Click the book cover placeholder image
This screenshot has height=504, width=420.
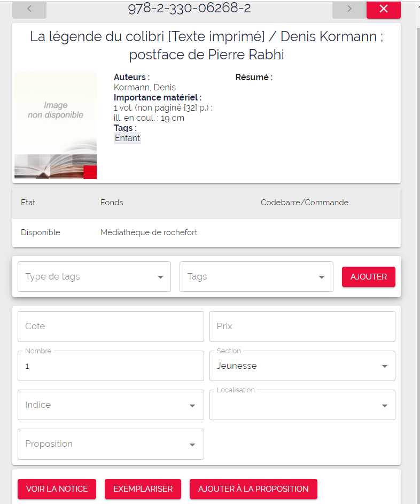(56, 126)
